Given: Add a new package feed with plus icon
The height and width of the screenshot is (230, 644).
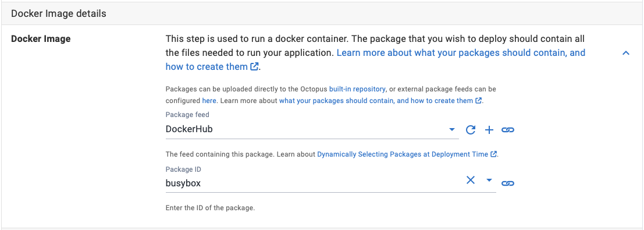Looking at the screenshot, I should tap(489, 130).
